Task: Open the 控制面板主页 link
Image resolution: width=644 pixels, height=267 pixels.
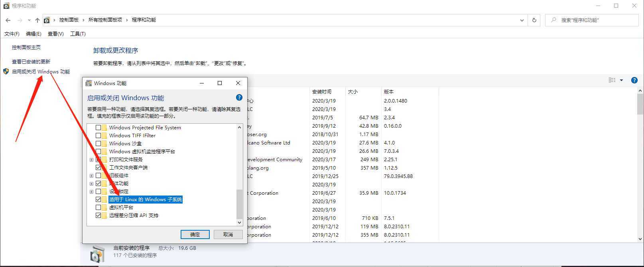Action: [26, 47]
